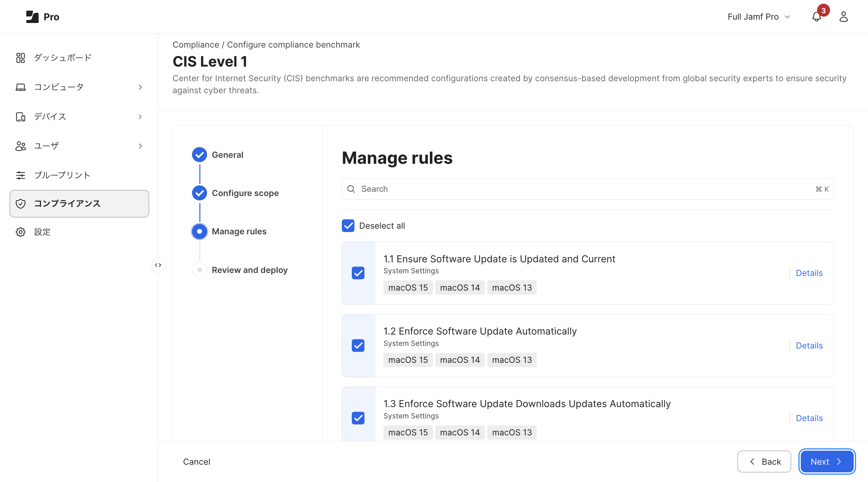Expand the ユーザ submenu chevron
868x482 pixels.
(x=140, y=146)
